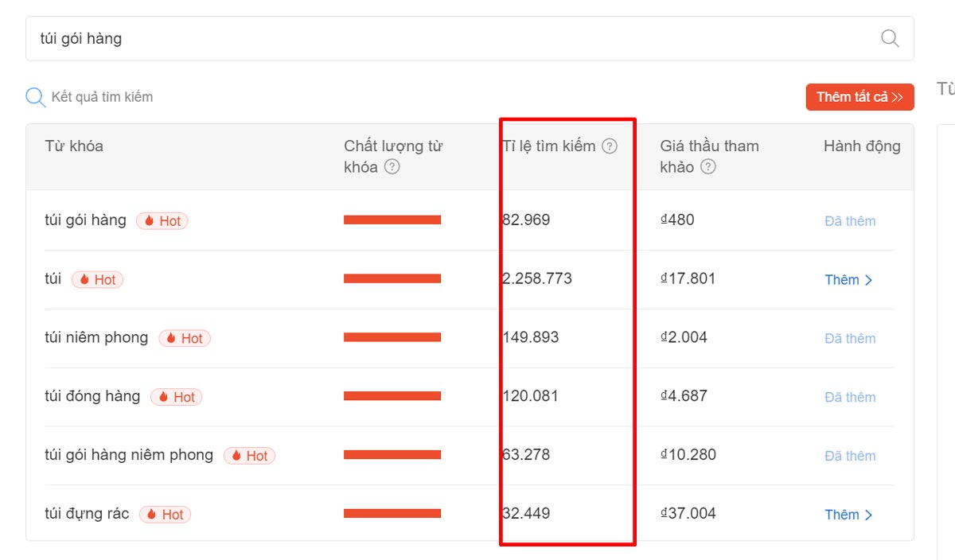Image resolution: width=955 pixels, height=560 pixels.
Task: Select the túi gói hàng niêm phong keyword
Action: click(129, 455)
